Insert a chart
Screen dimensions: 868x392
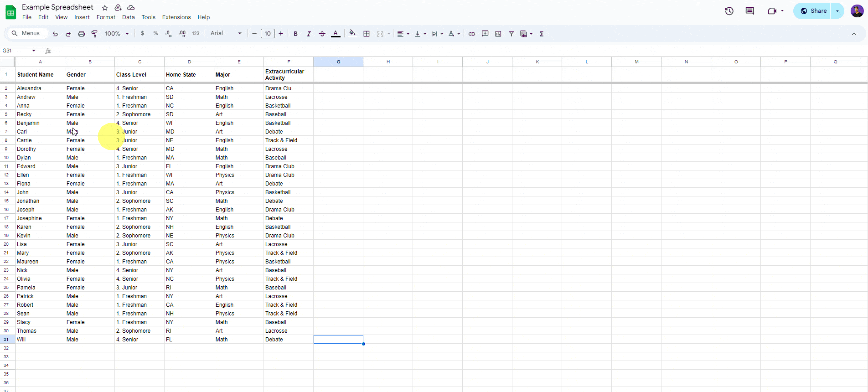coord(498,34)
